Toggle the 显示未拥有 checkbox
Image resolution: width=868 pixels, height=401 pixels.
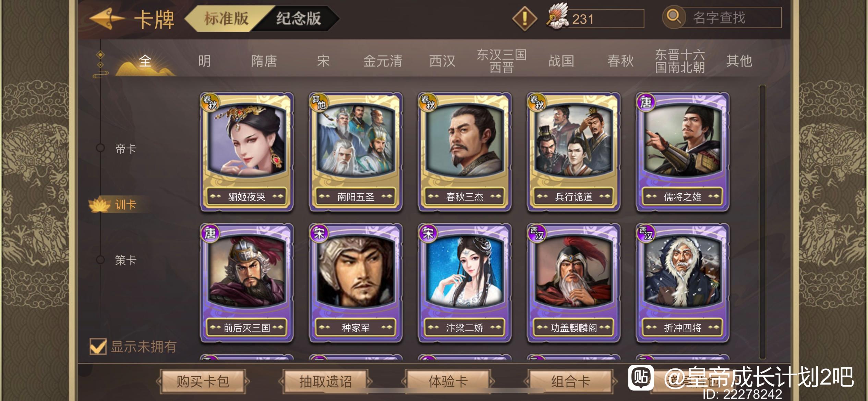[x=98, y=346]
